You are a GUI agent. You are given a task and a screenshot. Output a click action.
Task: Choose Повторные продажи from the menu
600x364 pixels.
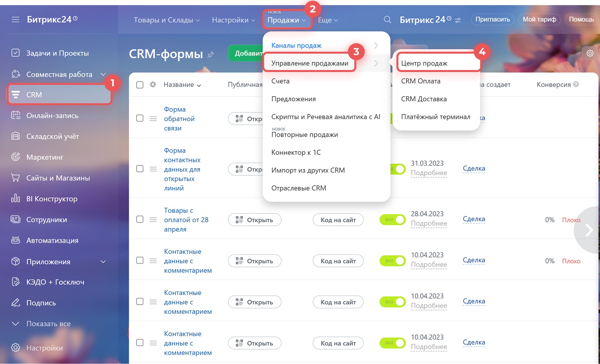pyautogui.click(x=305, y=134)
